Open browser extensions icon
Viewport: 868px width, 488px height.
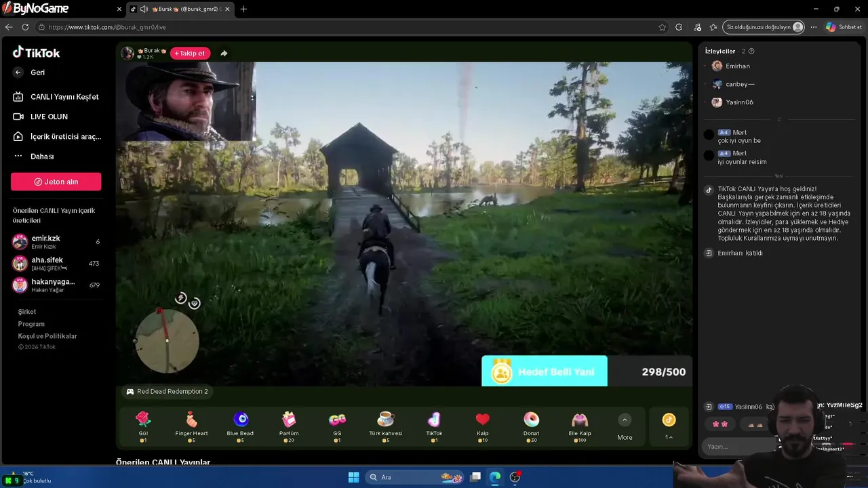(x=679, y=27)
